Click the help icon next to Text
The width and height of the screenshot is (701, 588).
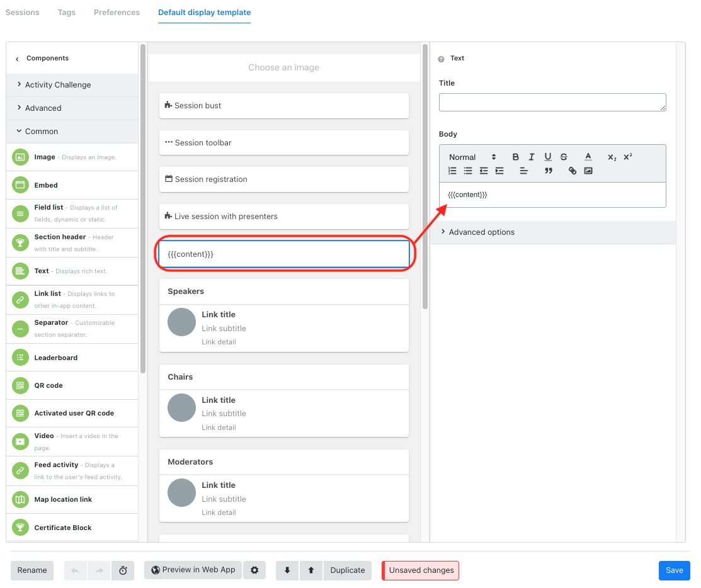[x=442, y=59]
